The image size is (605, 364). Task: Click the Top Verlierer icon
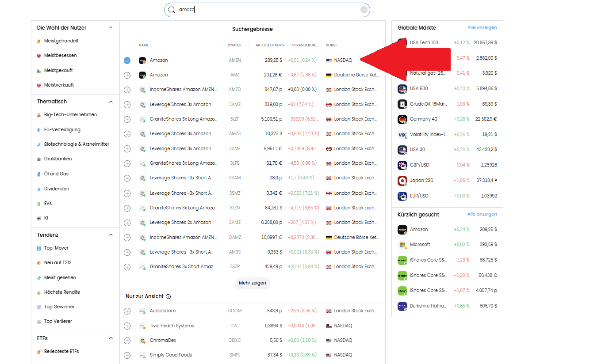point(39,322)
